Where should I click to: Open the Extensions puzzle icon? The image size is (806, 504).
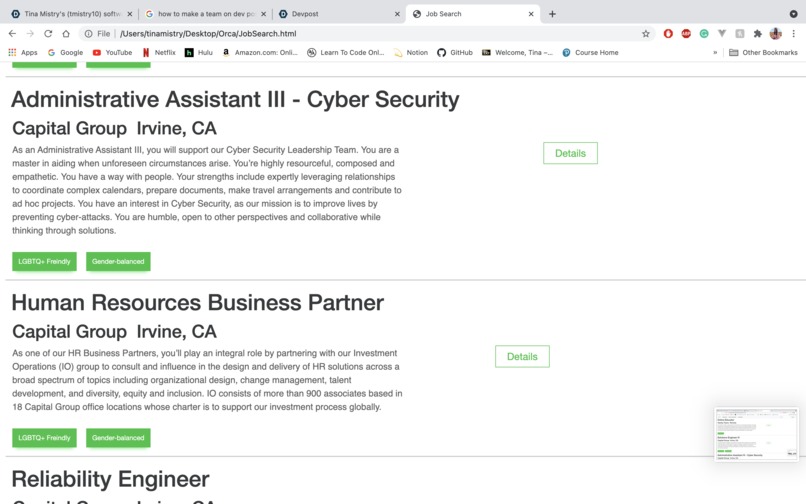tap(757, 33)
